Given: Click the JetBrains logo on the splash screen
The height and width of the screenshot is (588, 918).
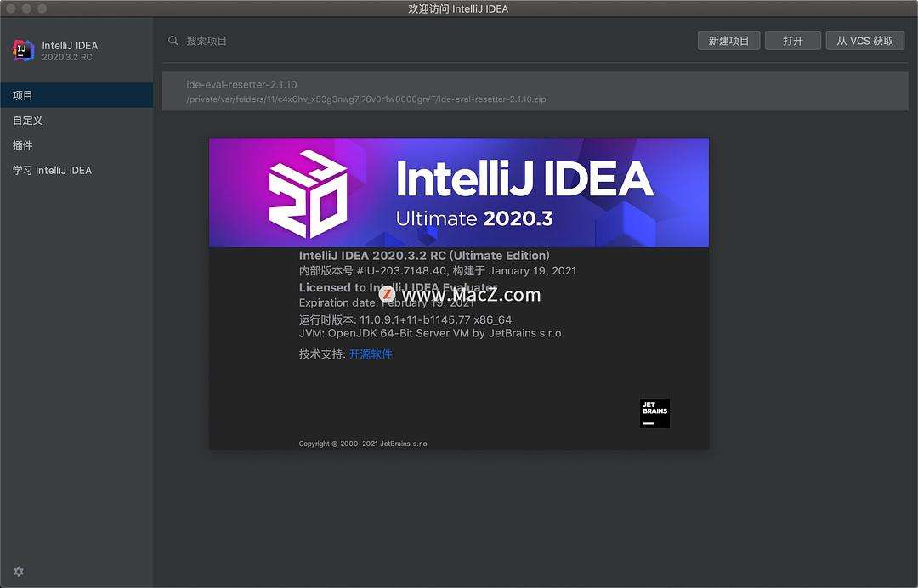Looking at the screenshot, I should (x=654, y=413).
